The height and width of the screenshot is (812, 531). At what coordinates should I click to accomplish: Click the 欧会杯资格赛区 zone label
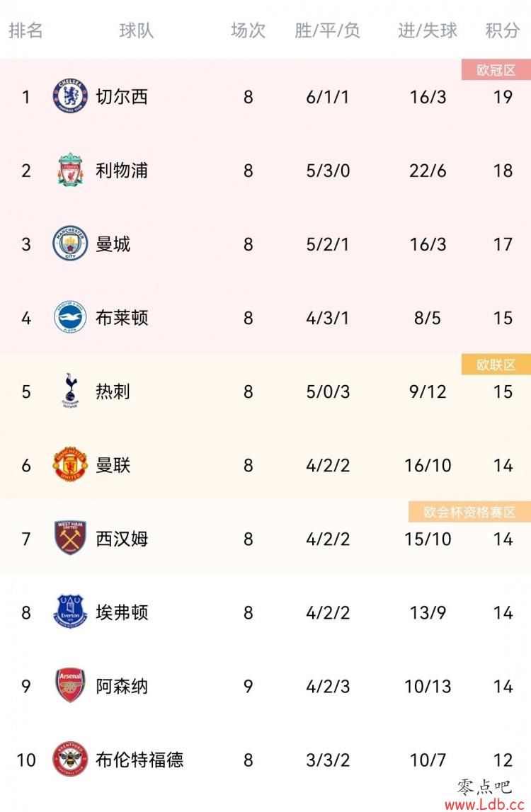[x=469, y=512]
